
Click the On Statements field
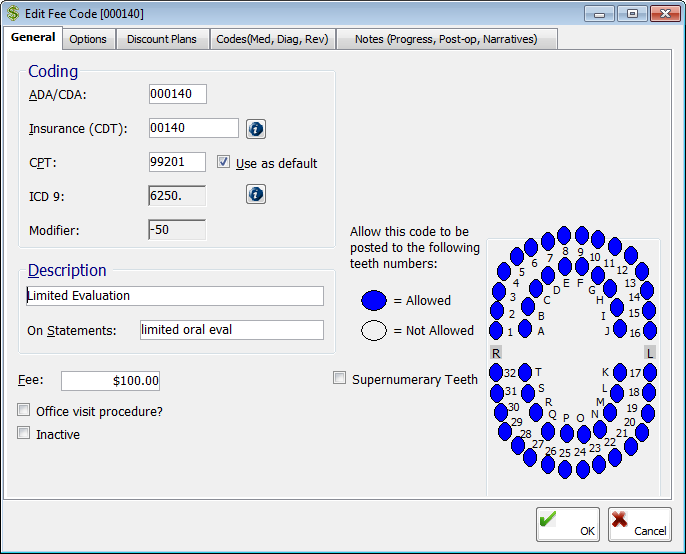pos(232,330)
